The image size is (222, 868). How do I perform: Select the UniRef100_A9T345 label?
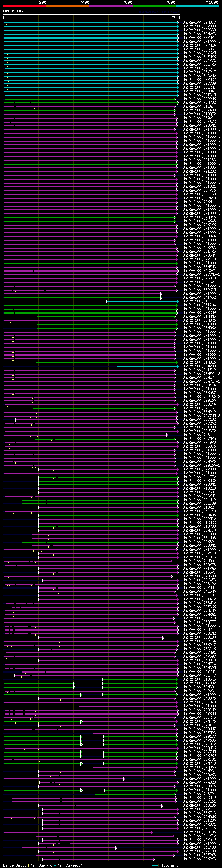(199, 95)
